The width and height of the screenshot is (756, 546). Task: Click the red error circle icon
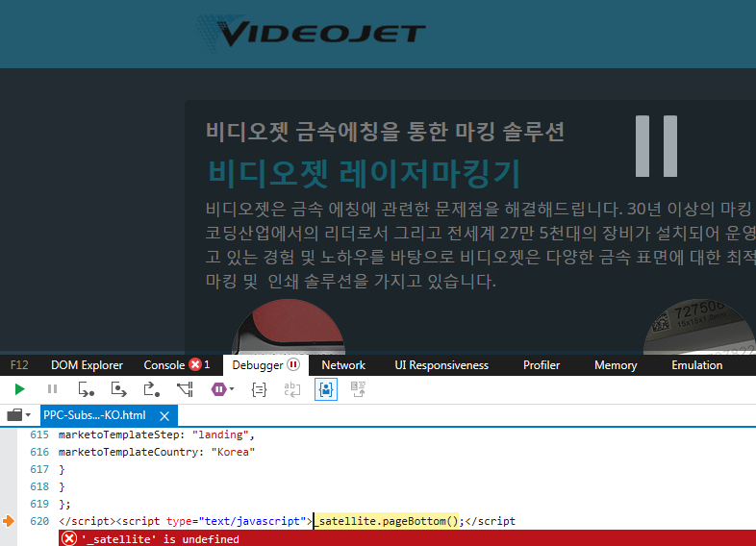coord(69,538)
